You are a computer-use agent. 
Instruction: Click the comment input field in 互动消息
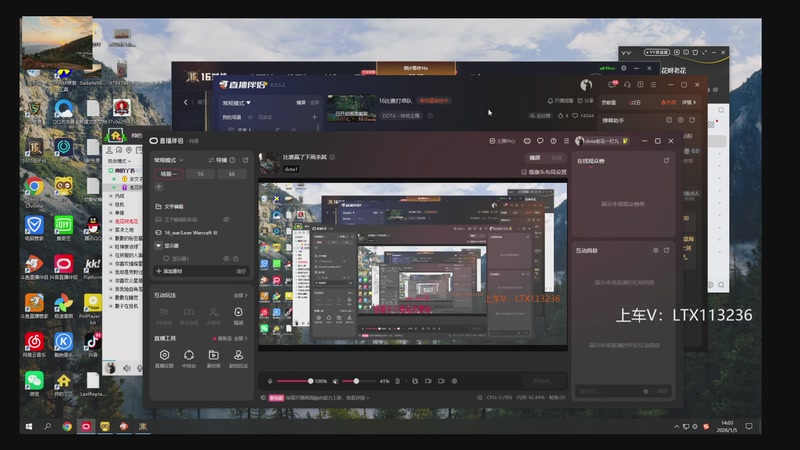[x=607, y=391]
